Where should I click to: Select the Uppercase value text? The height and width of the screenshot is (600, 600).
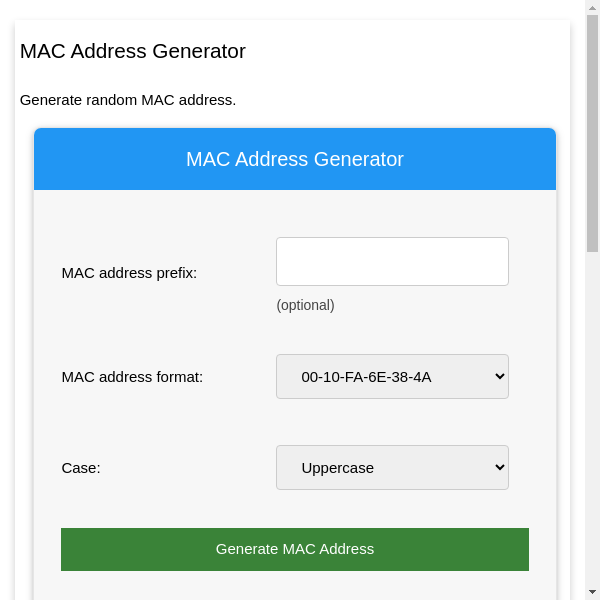tap(337, 467)
